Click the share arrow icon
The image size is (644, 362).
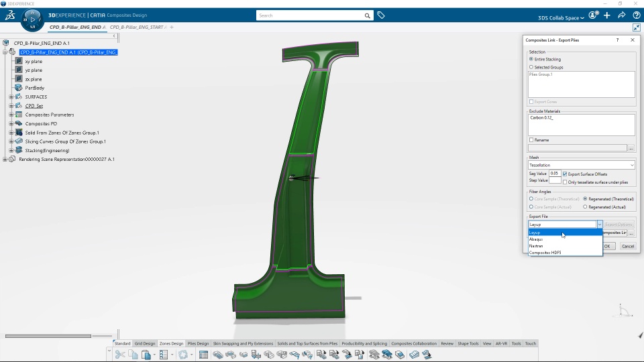click(621, 15)
